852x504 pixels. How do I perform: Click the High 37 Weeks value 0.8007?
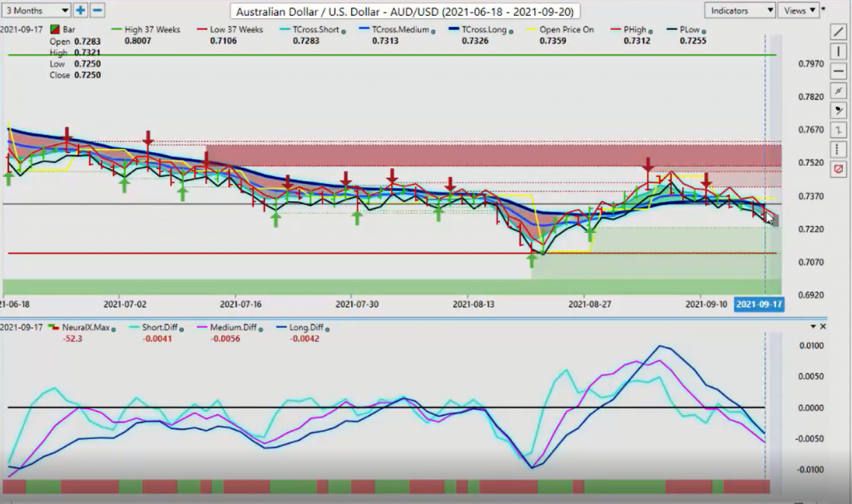coord(138,41)
